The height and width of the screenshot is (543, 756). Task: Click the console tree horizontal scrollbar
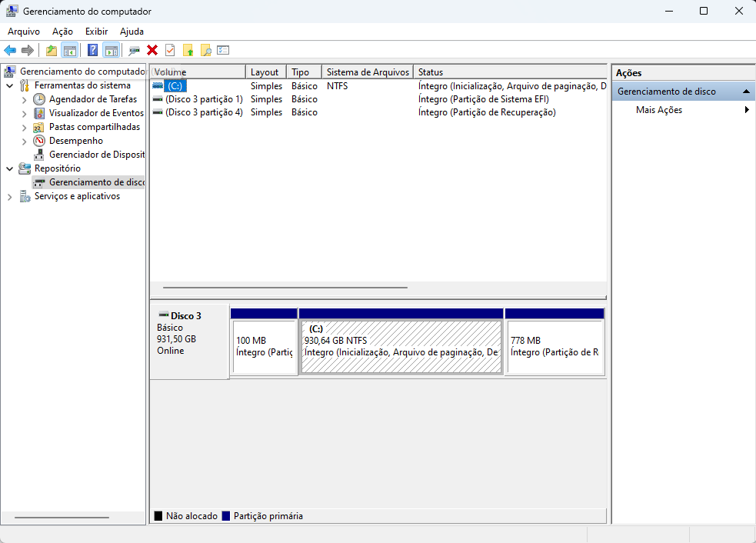62,518
